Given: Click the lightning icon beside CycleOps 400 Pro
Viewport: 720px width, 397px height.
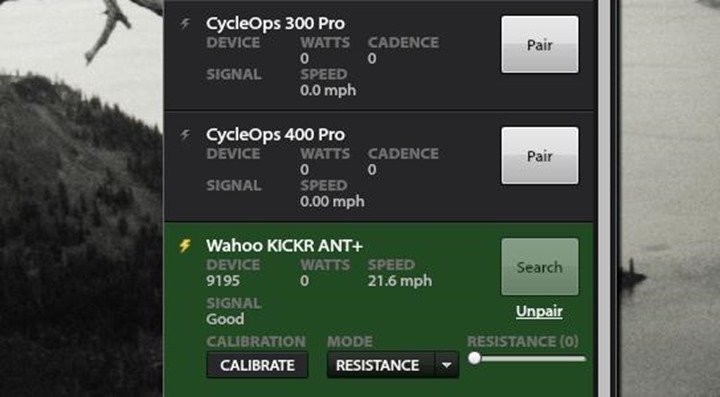Looking at the screenshot, I should click(x=185, y=134).
